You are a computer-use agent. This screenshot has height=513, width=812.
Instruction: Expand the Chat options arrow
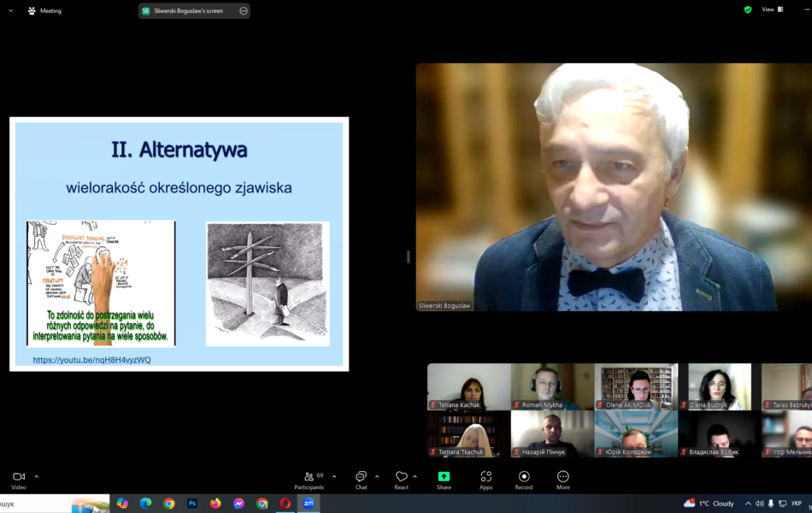[x=377, y=476]
